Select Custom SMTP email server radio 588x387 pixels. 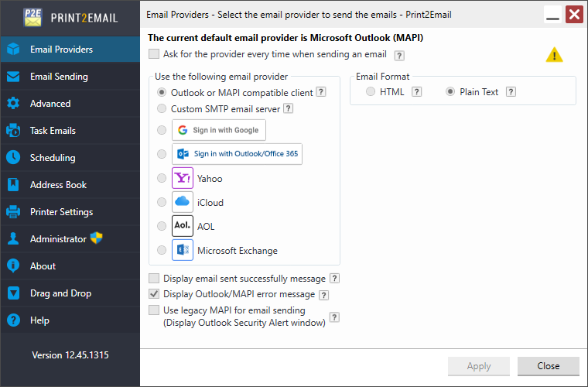162,109
